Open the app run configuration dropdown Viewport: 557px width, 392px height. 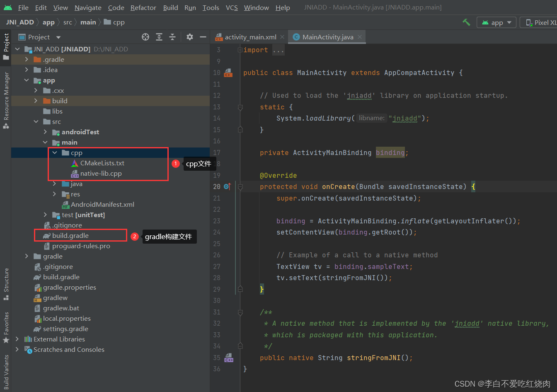click(496, 22)
